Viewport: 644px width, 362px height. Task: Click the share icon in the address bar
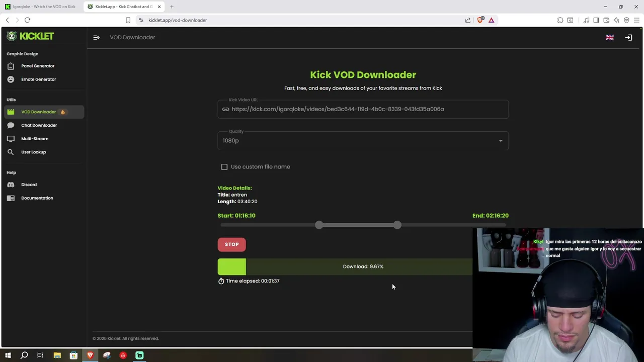click(468, 20)
